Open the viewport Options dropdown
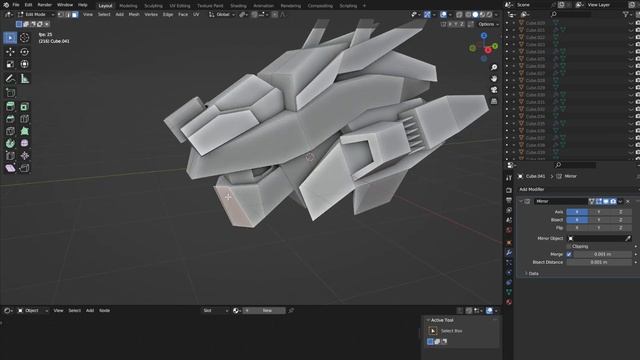 [x=488, y=24]
